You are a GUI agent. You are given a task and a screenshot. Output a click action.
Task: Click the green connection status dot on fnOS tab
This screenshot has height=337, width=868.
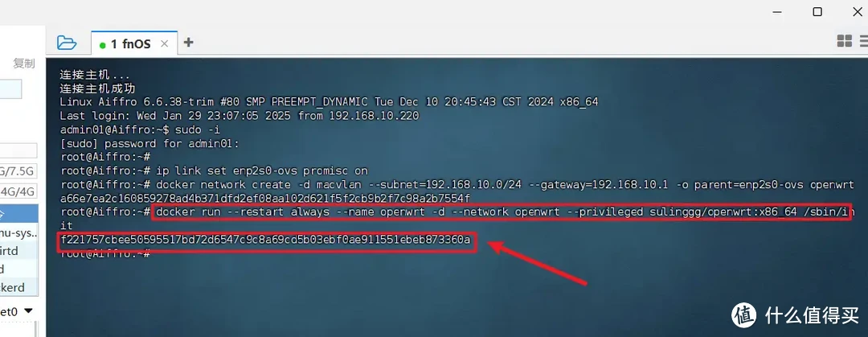click(x=102, y=45)
